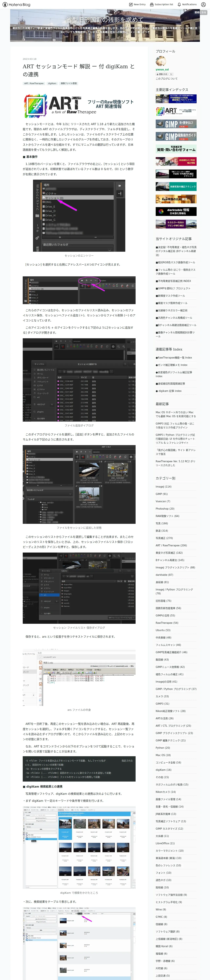Open the ネガカラー写真のマゼンタ被り補正 banner
This screenshot has width=210, height=980.
176,224
